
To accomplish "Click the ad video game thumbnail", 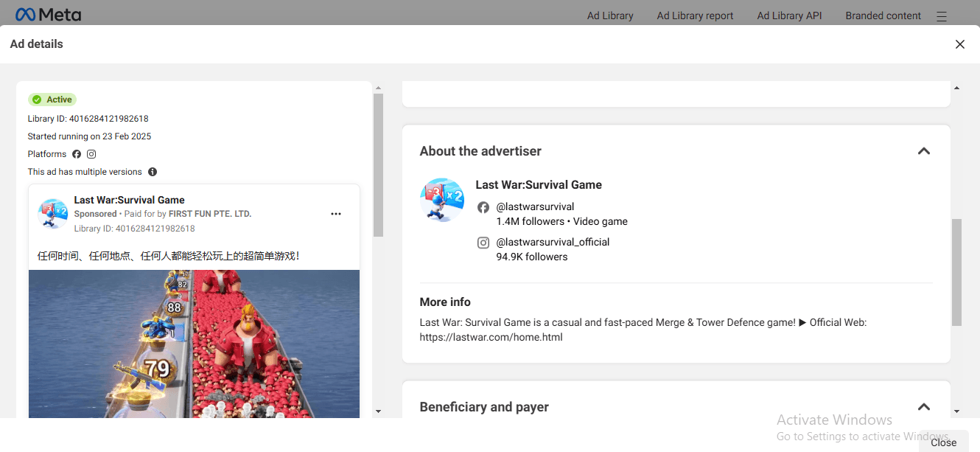I will click(x=194, y=343).
